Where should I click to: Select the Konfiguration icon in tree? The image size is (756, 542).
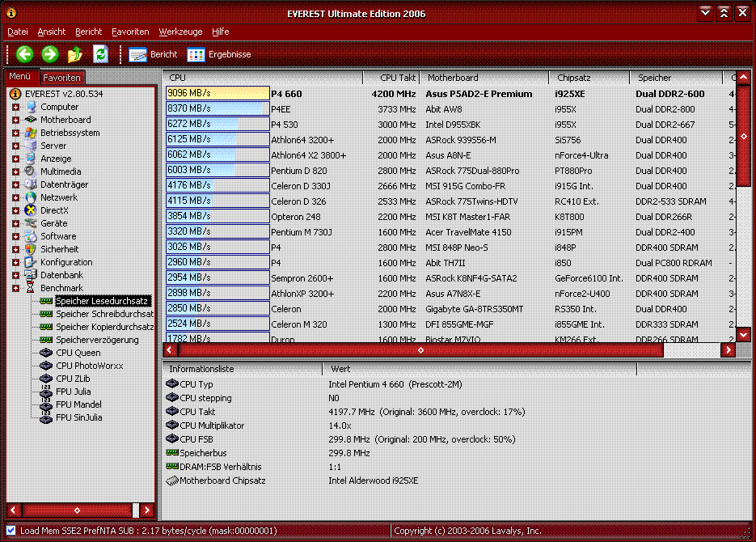click(31, 262)
